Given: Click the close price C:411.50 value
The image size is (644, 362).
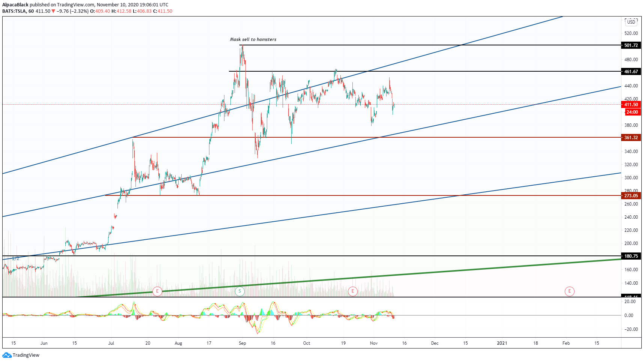Looking at the screenshot, I should 163,11.
